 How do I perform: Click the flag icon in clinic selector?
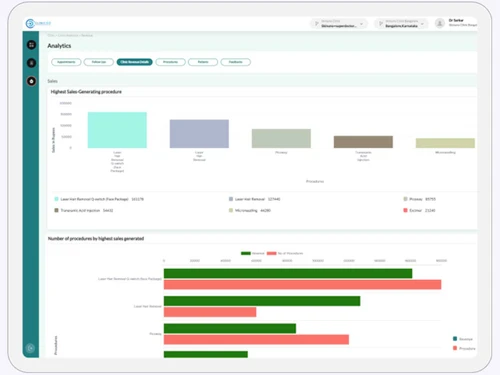click(x=316, y=23)
